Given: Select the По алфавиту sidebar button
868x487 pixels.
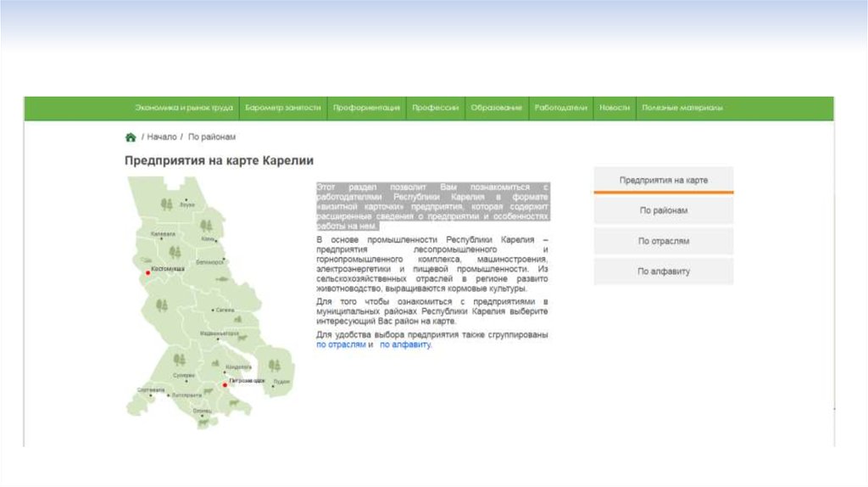Looking at the screenshot, I should [663, 271].
